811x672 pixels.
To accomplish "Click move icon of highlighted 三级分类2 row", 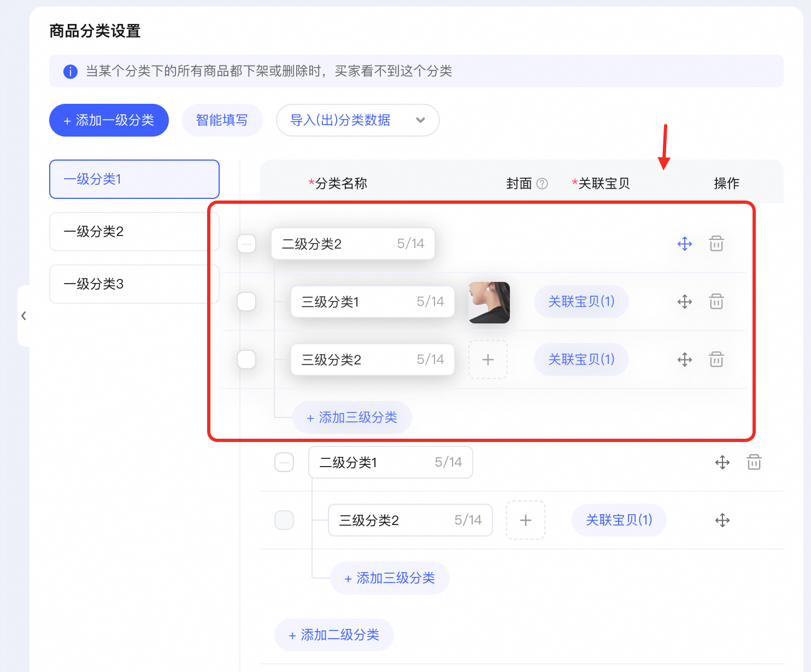I will click(x=685, y=359).
